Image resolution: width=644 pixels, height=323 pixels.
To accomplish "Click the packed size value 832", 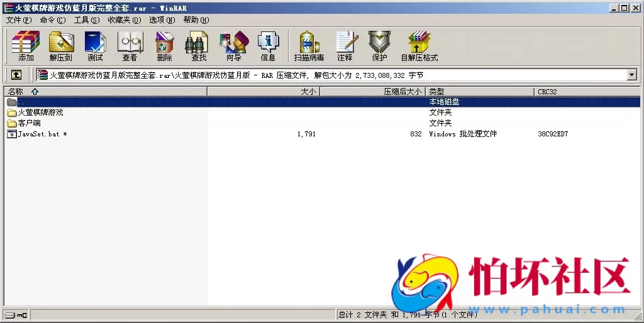I will (x=416, y=134).
